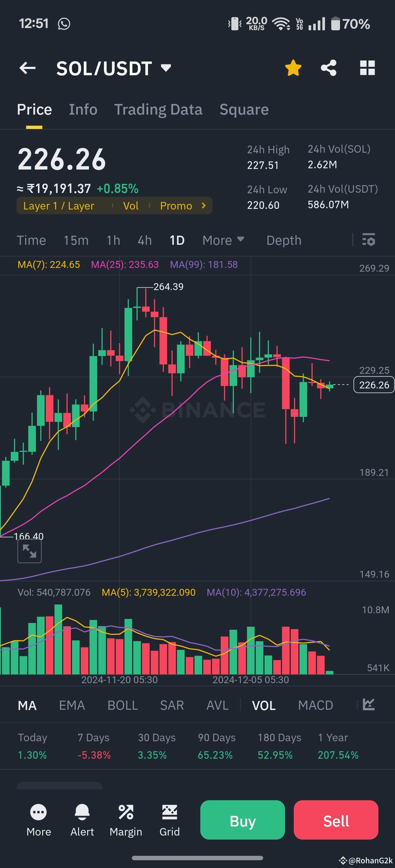Expand the Promo tag chevron

coord(204,205)
